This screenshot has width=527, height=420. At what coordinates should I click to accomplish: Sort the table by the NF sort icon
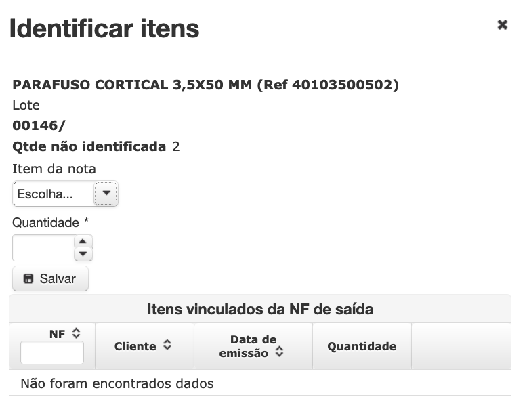77,333
